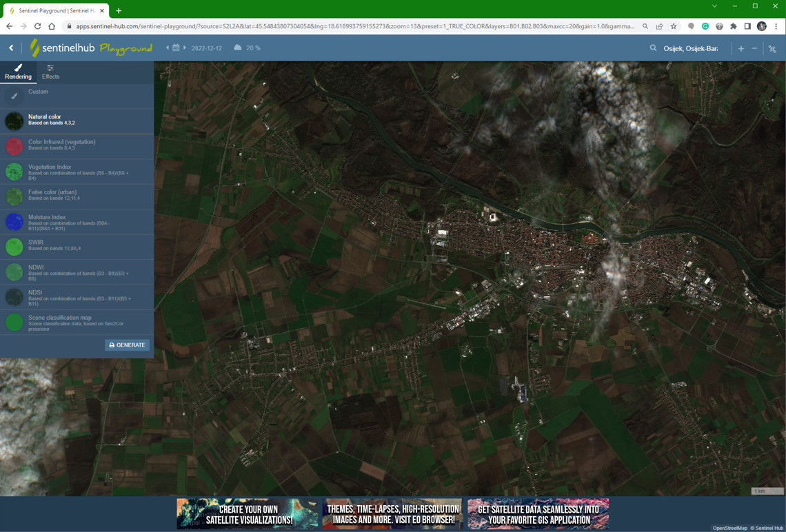The image size is (786, 532).
Task: Open the browser home page
Action: [52, 26]
